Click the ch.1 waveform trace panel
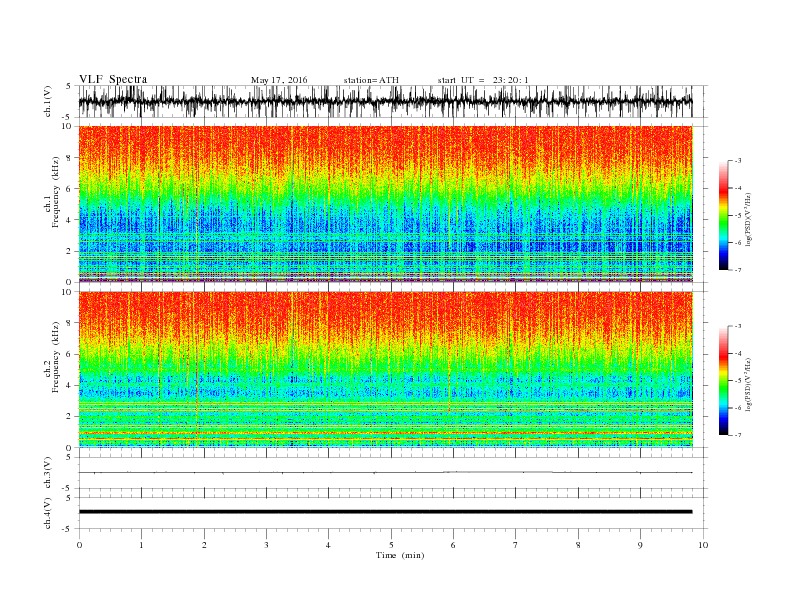 392,101
